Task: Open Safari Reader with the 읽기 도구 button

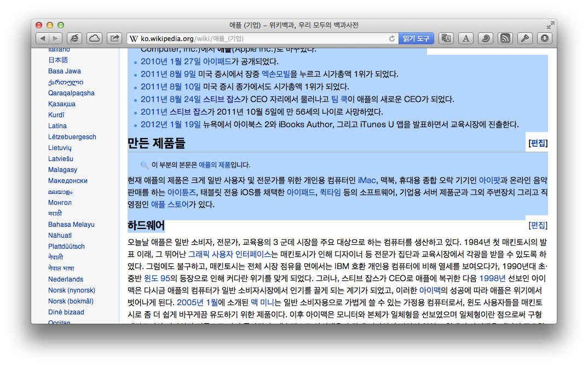Action: [416, 39]
